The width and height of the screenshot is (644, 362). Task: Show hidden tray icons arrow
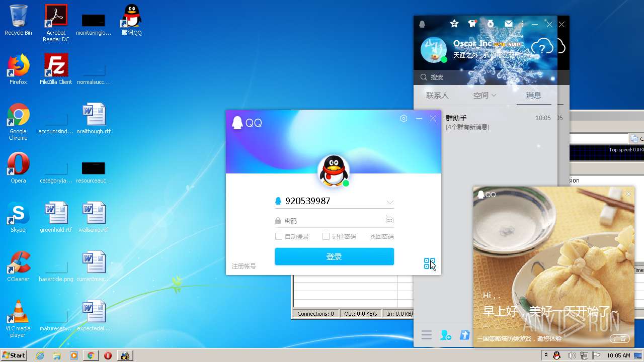point(546,355)
